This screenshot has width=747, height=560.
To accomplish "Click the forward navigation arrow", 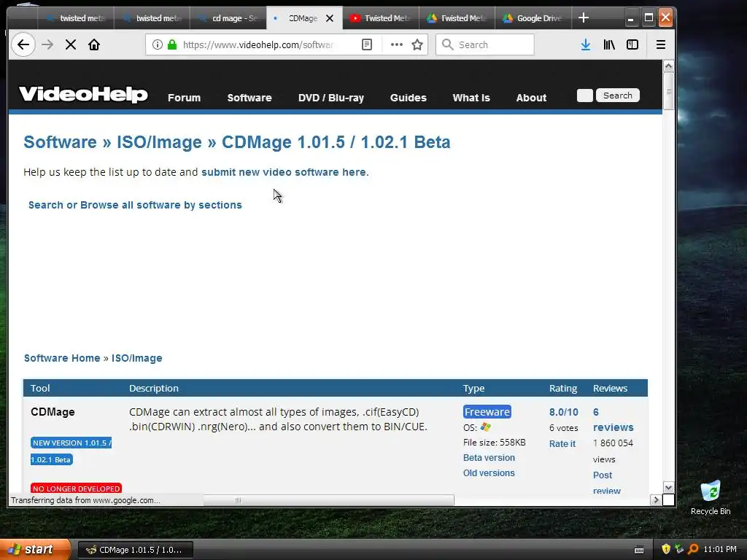I will 47,44.
